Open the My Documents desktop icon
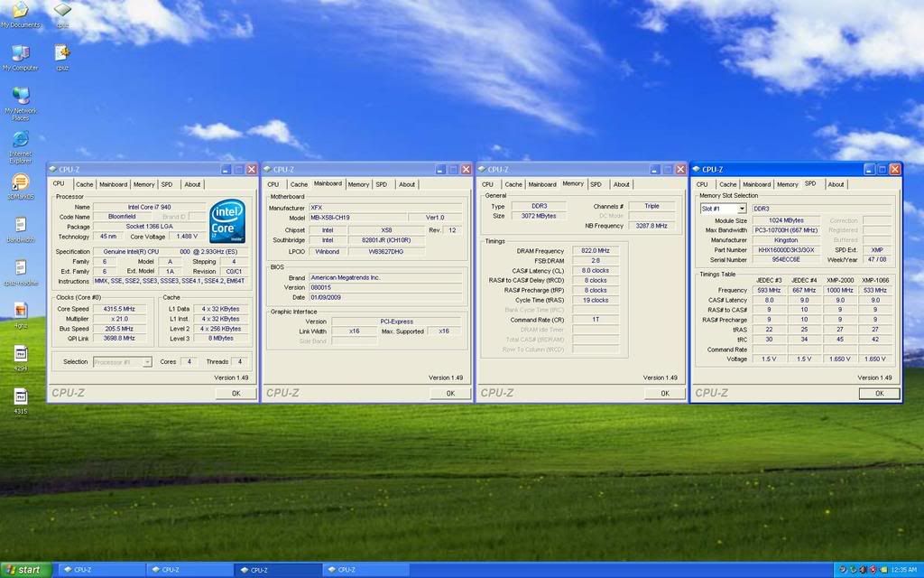The image size is (924, 578). [21, 14]
